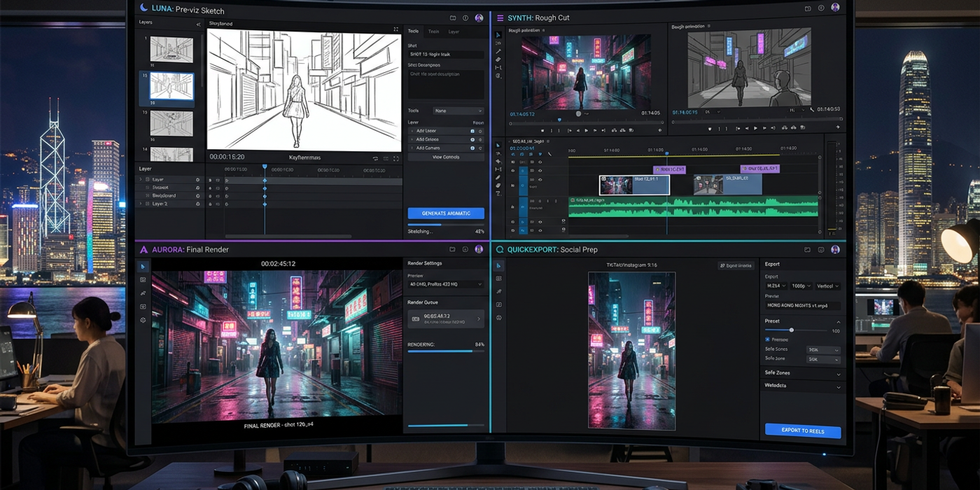980x490 pixels.
Task: Switch to the middle tab in LUNA's right panel
Action: [x=433, y=31]
